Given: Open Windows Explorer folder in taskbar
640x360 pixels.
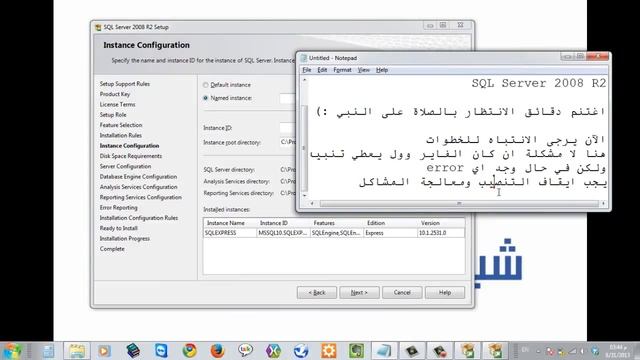Looking at the screenshot, I should coord(76,351).
